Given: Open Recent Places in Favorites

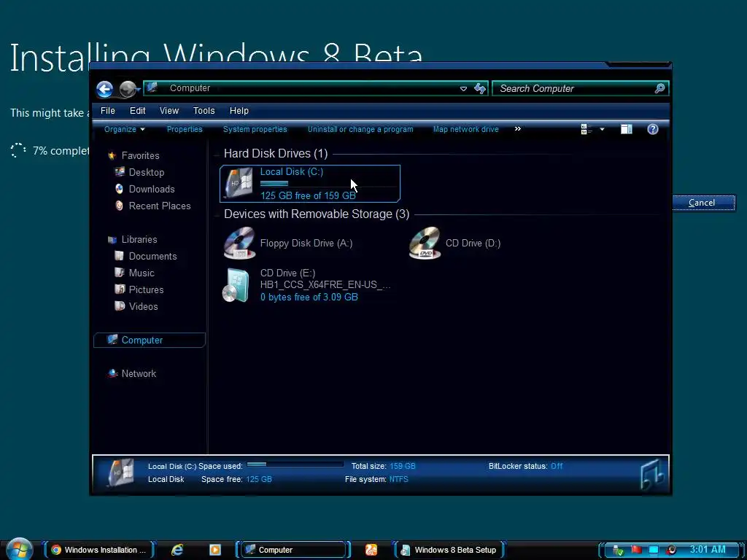Looking at the screenshot, I should [x=160, y=206].
